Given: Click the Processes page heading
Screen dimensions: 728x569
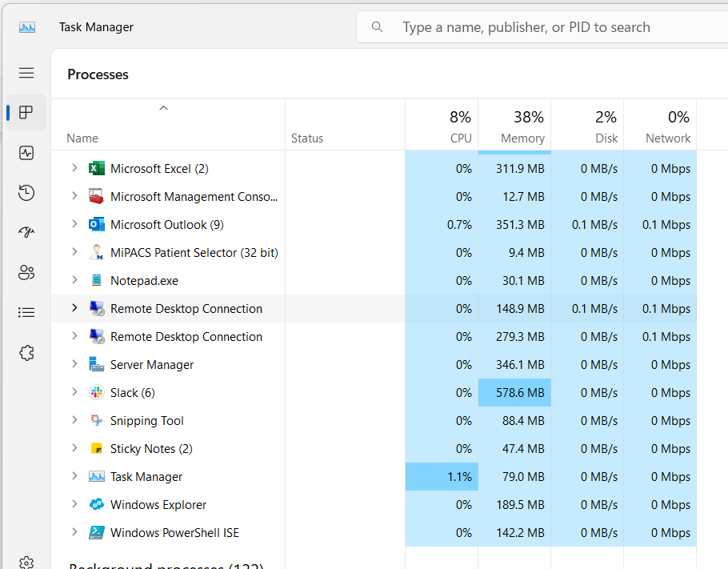Looking at the screenshot, I should pyautogui.click(x=98, y=74).
